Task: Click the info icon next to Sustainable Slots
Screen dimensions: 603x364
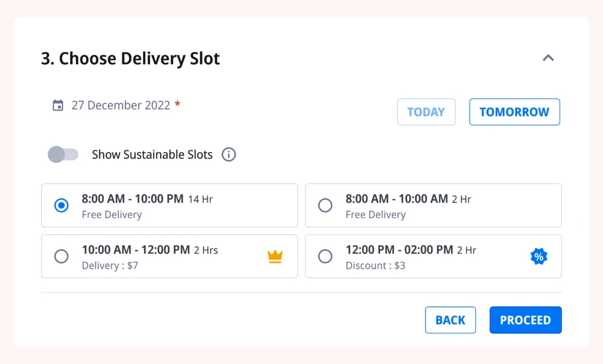Action: [x=228, y=155]
